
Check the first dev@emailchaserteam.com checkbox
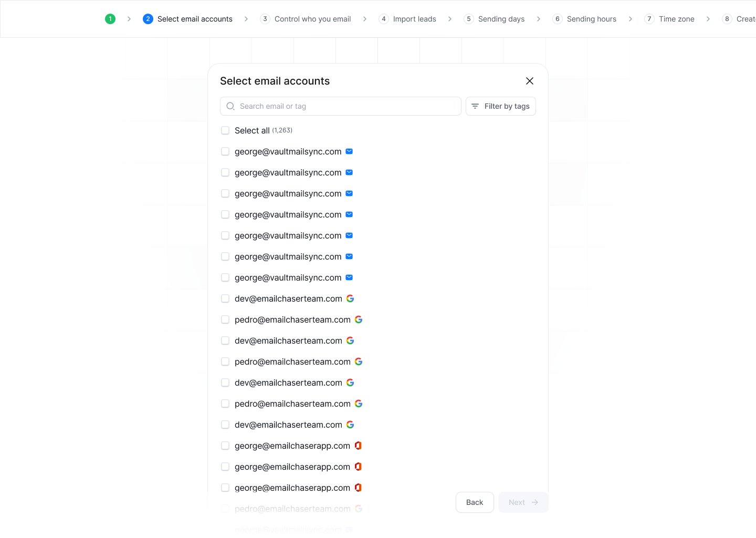pos(225,298)
